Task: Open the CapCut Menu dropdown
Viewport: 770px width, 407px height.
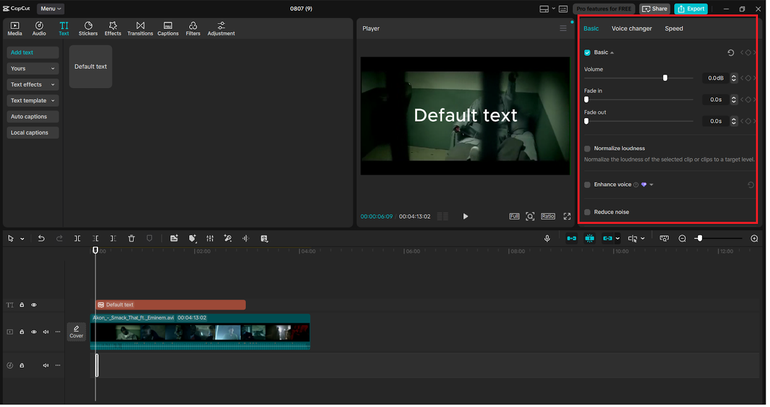Action: pyautogui.click(x=50, y=8)
